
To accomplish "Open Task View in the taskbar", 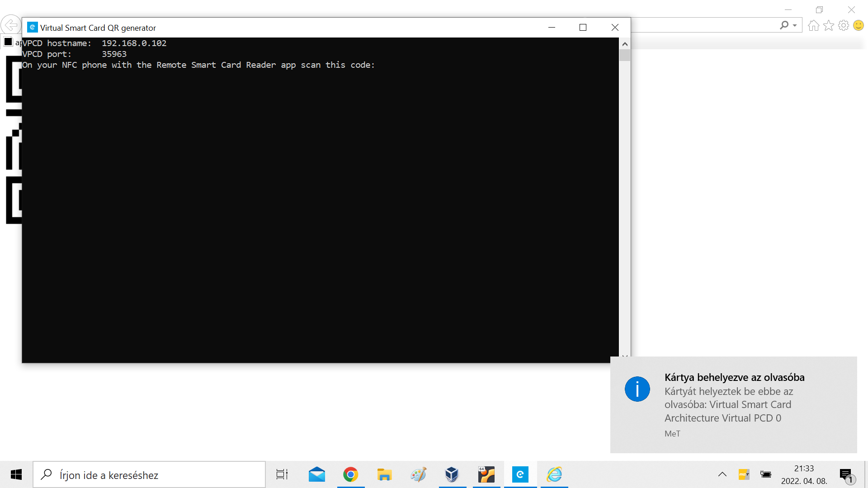I will pos(282,474).
